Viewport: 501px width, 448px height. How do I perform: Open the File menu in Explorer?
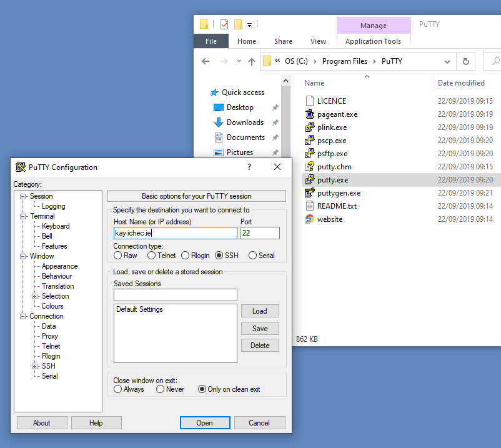(x=211, y=41)
